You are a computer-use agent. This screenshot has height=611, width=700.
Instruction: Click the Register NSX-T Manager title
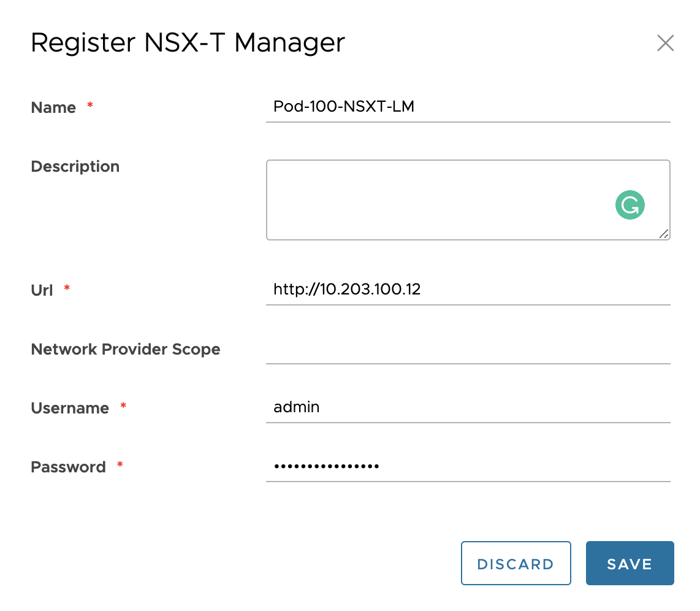click(x=188, y=43)
